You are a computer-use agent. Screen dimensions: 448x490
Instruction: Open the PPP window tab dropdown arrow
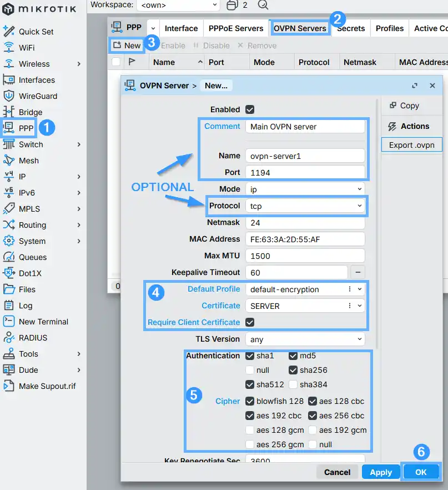(x=153, y=28)
